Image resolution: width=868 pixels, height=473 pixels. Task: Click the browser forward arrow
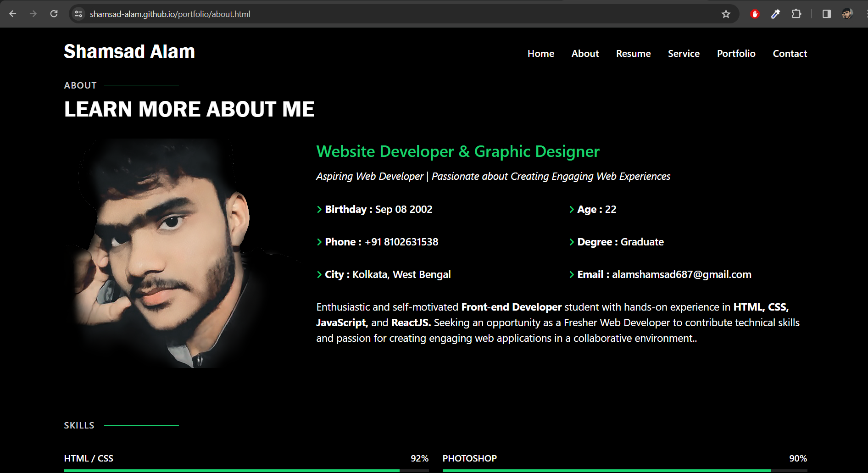pos(33,14)
